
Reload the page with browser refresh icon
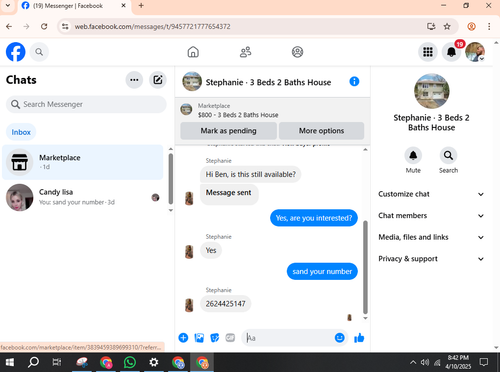[44, 26]
